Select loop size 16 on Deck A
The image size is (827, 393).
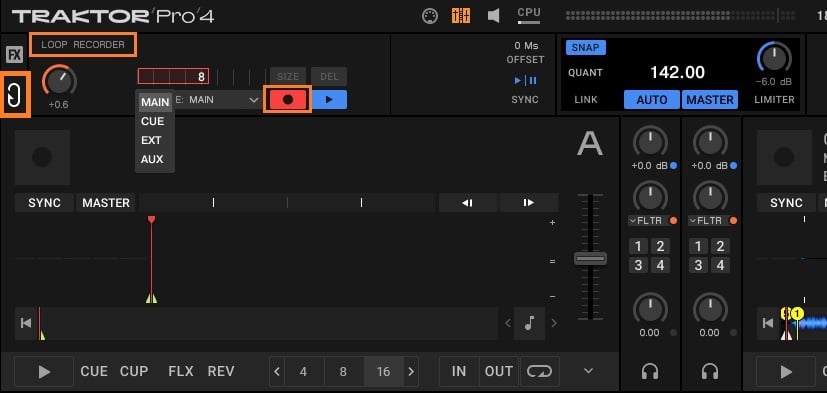(383, 371)
